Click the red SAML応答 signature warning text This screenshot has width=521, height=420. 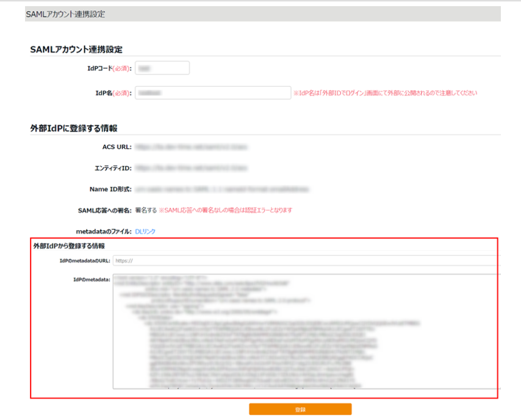(225, 210)
